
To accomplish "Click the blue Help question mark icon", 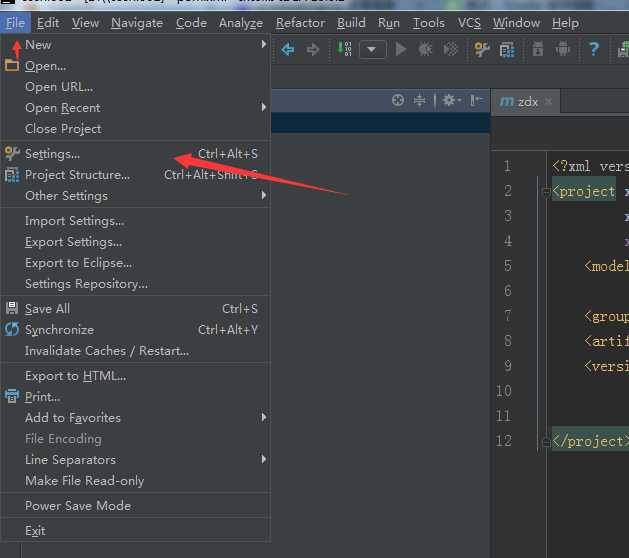I will click(x=594, y=49).
